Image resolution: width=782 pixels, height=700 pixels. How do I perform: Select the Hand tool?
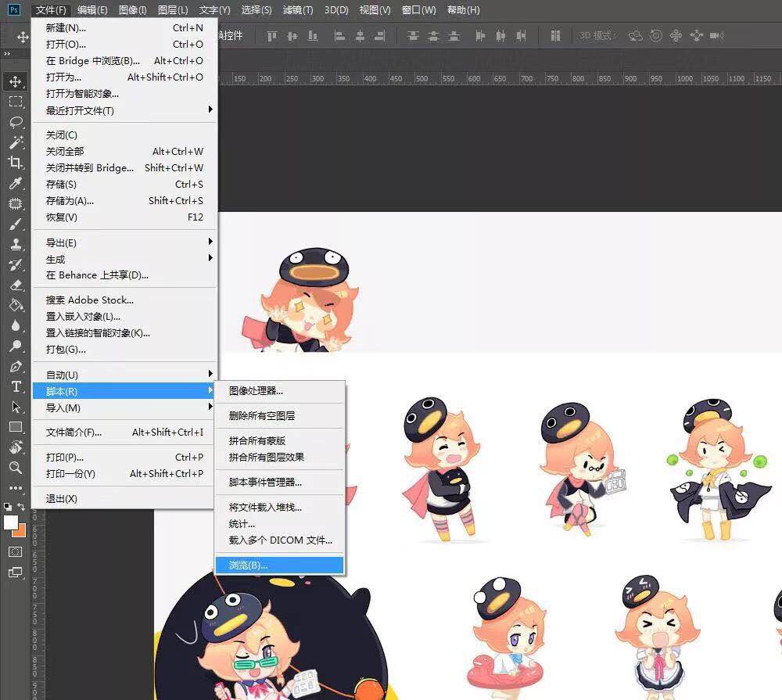pyautogui.click(x=16, y=448)
